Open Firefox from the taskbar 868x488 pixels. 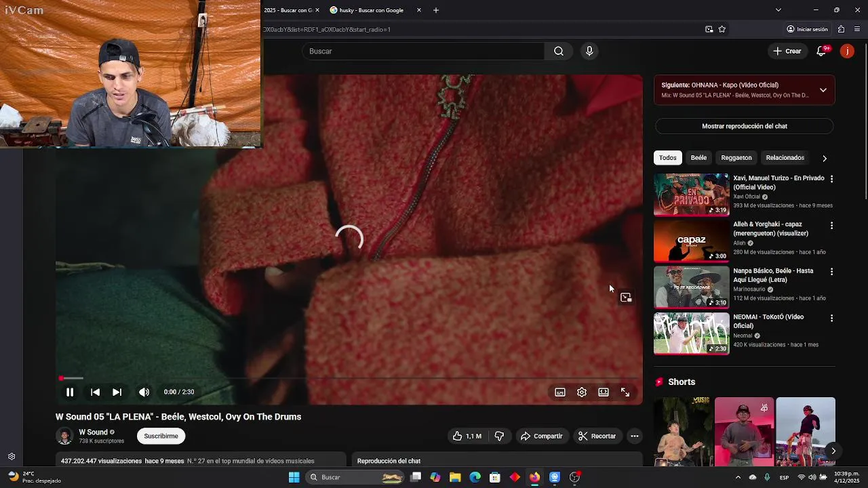[535, 477]
